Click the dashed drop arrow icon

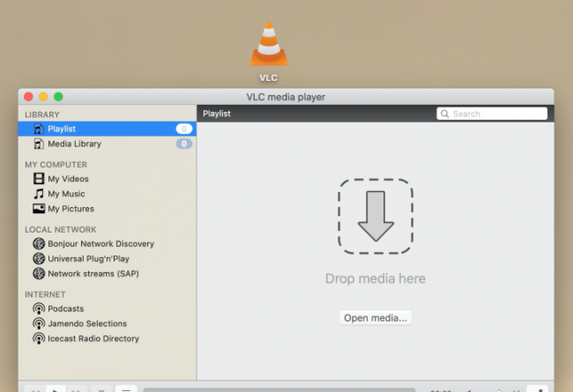(376, 217)
